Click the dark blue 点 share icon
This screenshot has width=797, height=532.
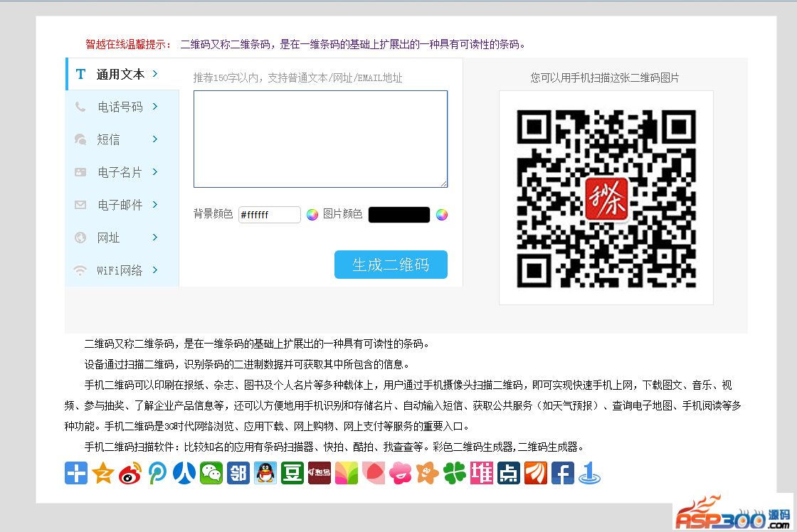tap(509, 473)
